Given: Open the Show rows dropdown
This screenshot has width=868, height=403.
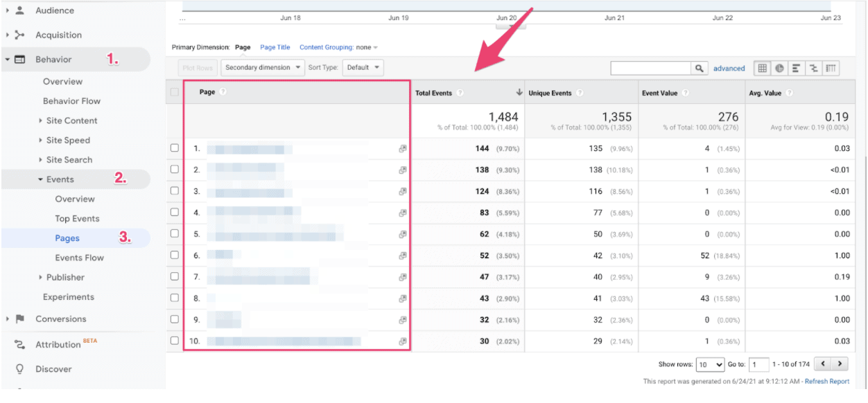Looking at the screenshot, I should 711,364.
